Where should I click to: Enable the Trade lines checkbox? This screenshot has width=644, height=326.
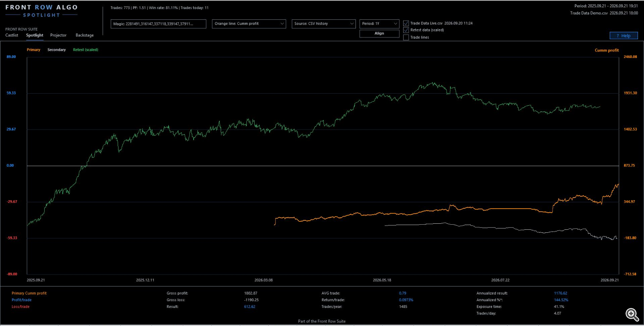click(406, 37)
